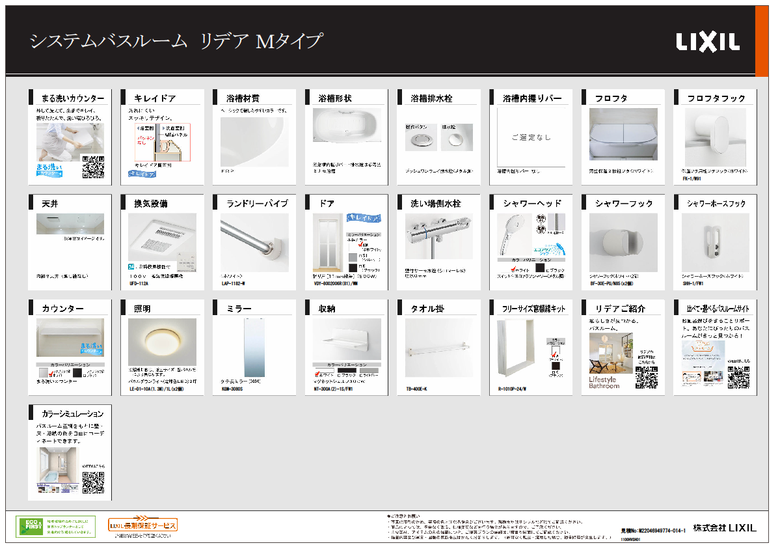Viewport: 778px width, 556px height.
Task: Click the 洗い場側水栓 card heading
Action: pos(436,204)
